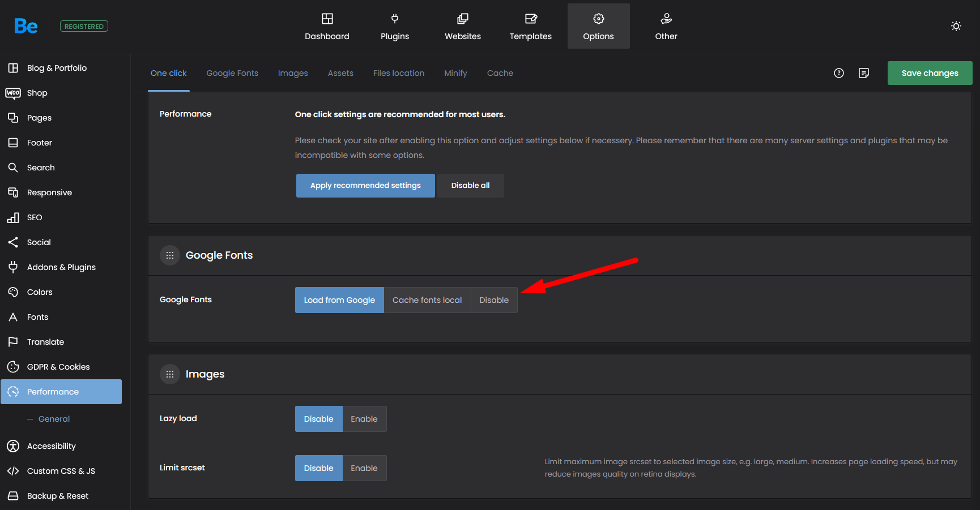This screenshot has width=980, height=510.
Task: Click the Social share icon
Action: click(x=13, y=242)
